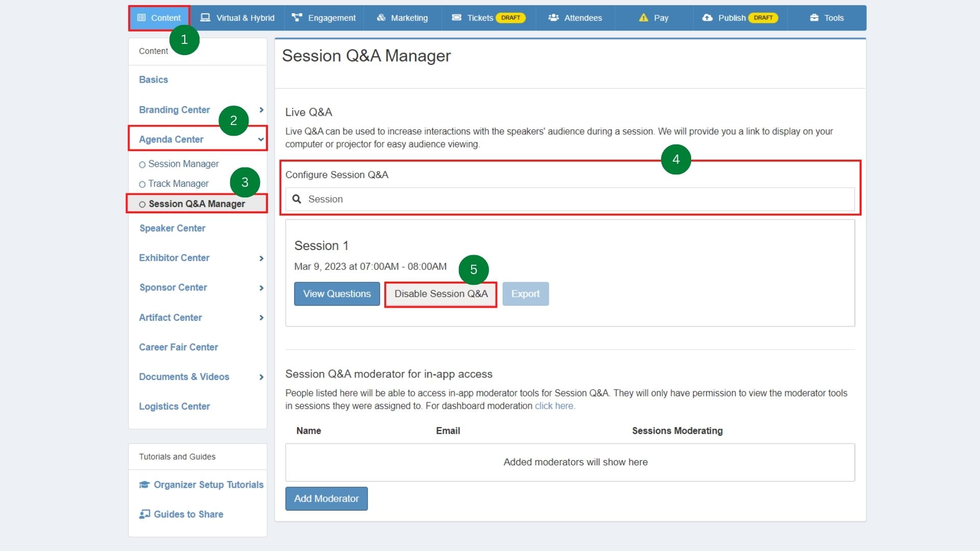Viewport: 980px width, 551px height.
Task: Select the Engagement icon in the top navigation
Action: pyautogui.click(x=298, y=17)
